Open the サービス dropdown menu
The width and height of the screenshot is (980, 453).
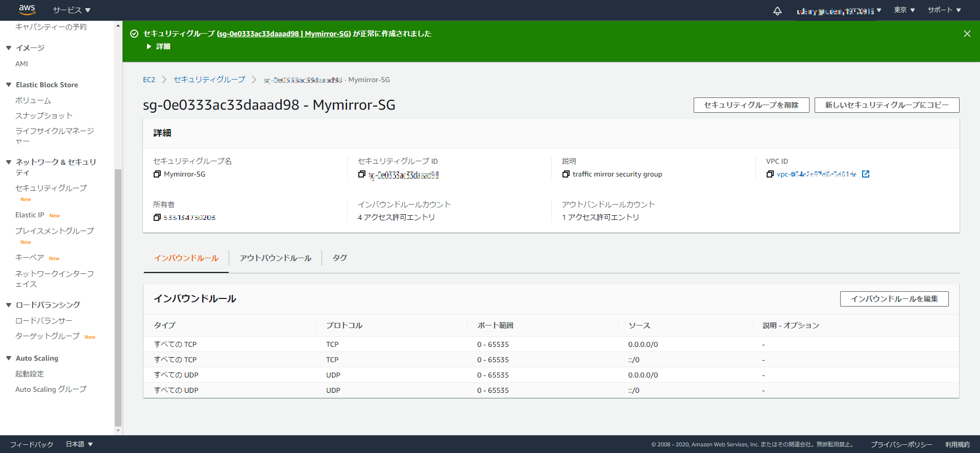pyautogui.click(x=71, y=10)
